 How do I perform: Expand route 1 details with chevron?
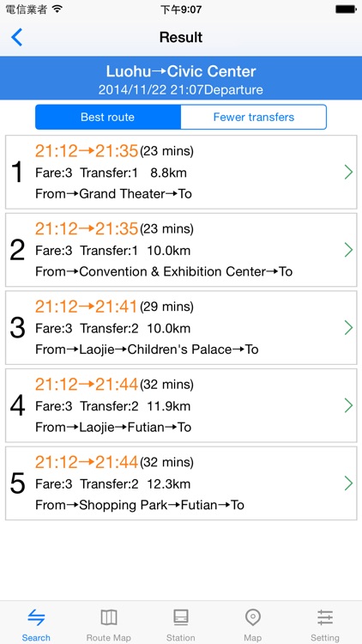[x=348, y=172]
